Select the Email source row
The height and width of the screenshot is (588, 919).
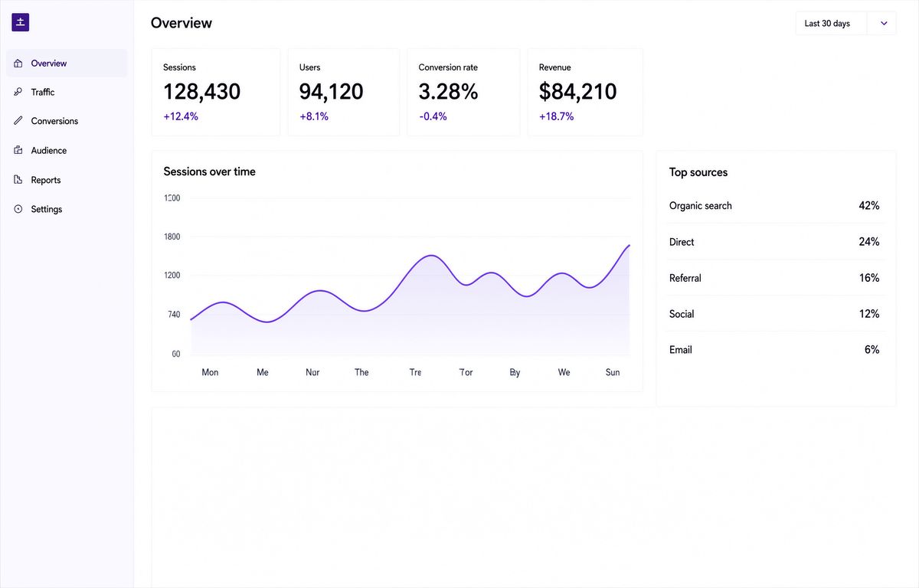[774, 350]
